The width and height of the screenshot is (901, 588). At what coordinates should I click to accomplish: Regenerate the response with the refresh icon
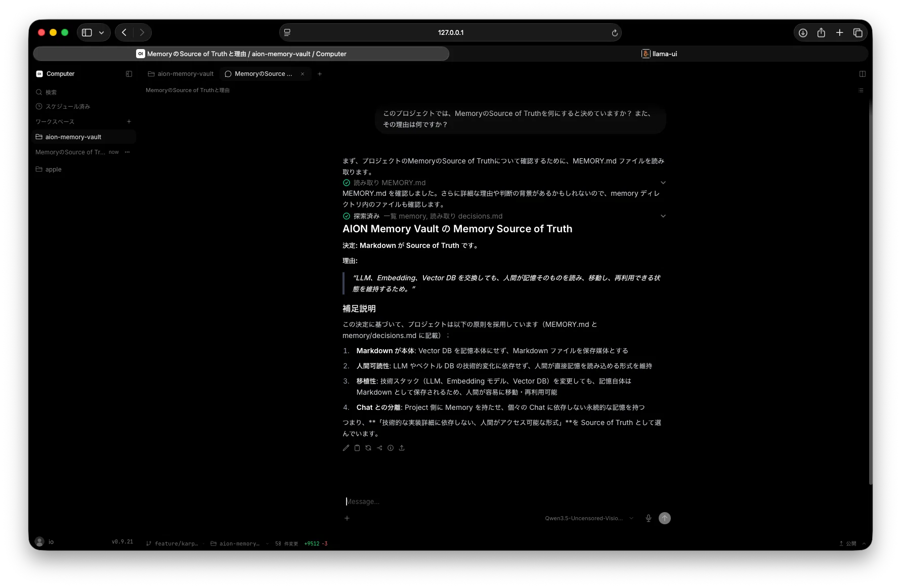(368, 448)
